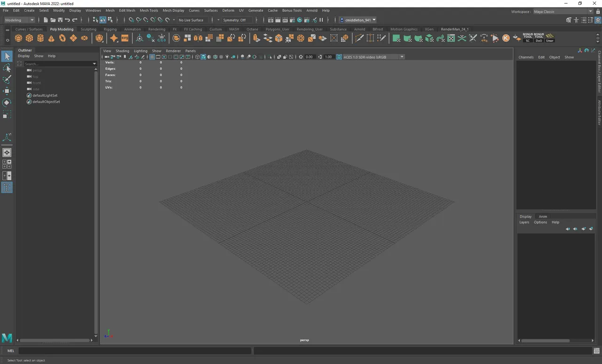Click the Unwr shelf icon
602x364 pixels.
(x=550, y=38)
